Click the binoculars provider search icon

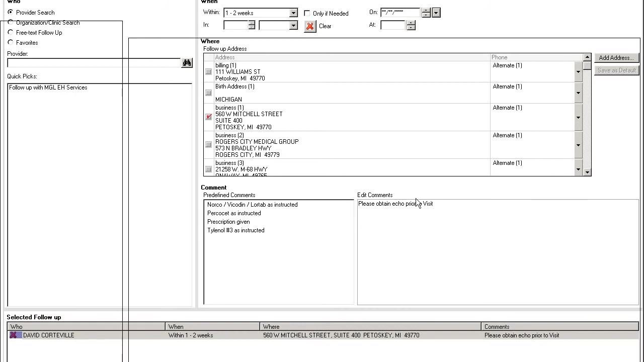point(187,63)
